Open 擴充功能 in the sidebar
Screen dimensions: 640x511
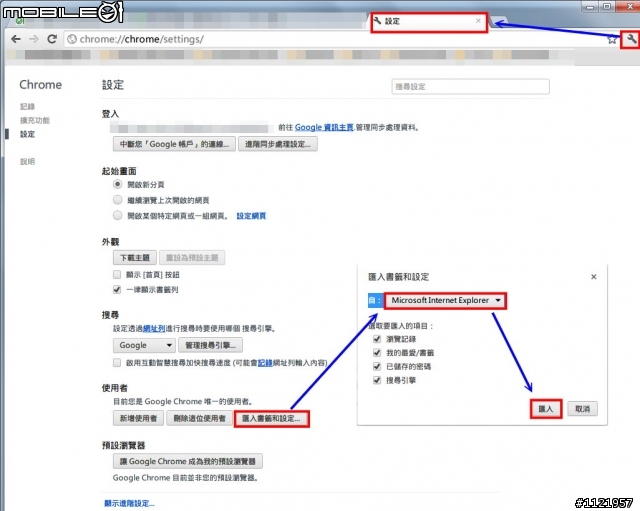pos(35,120)
